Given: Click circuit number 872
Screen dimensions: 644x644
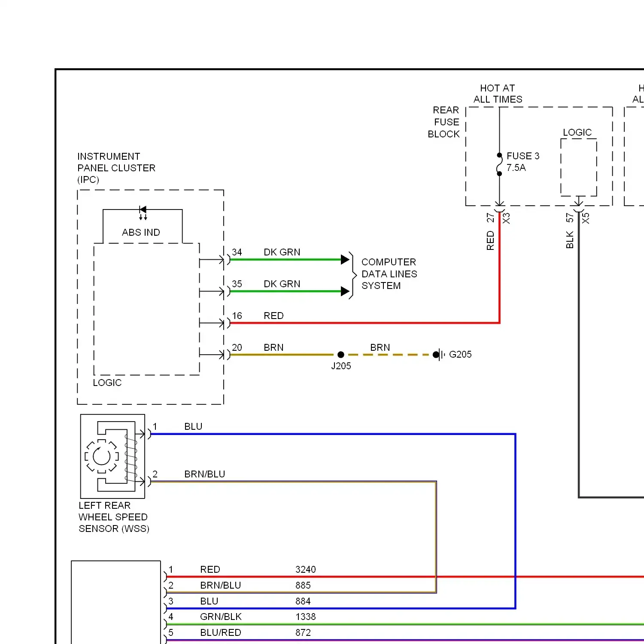Looking at the screenshot, I should pos(303,632).
